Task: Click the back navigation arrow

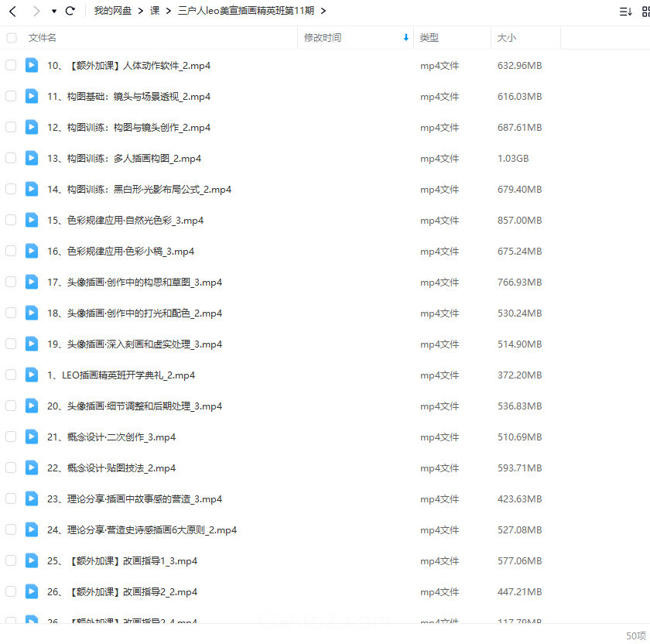Action: click(12, 11)
